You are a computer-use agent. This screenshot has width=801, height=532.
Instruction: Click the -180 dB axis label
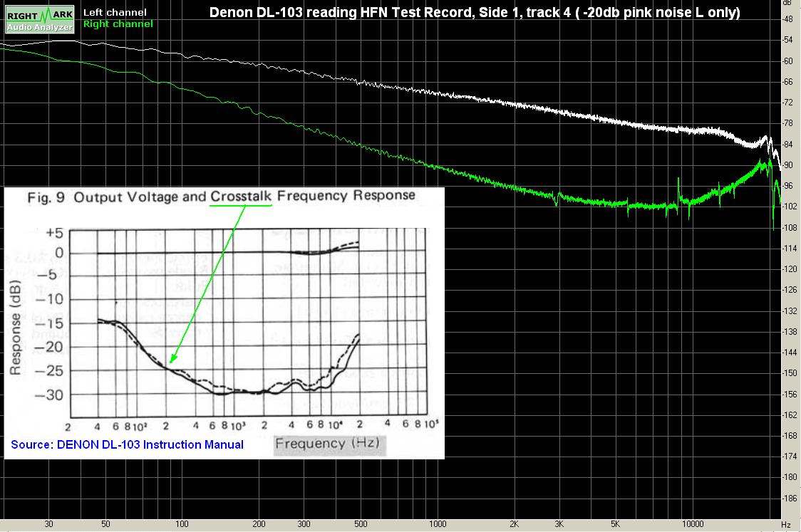click(790, 477)
